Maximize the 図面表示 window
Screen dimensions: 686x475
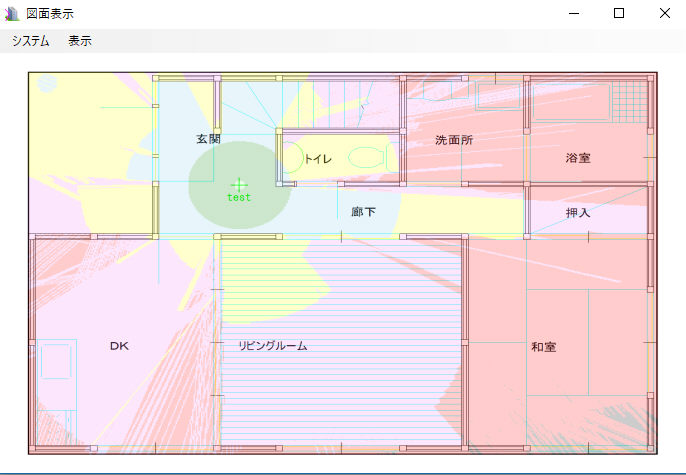coord(619,13)
